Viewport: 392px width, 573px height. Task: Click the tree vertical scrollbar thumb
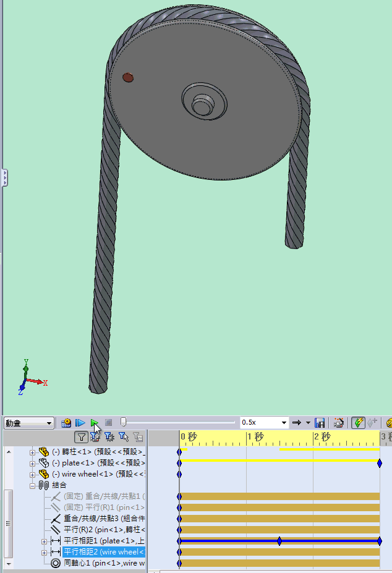tap(9, 524)
